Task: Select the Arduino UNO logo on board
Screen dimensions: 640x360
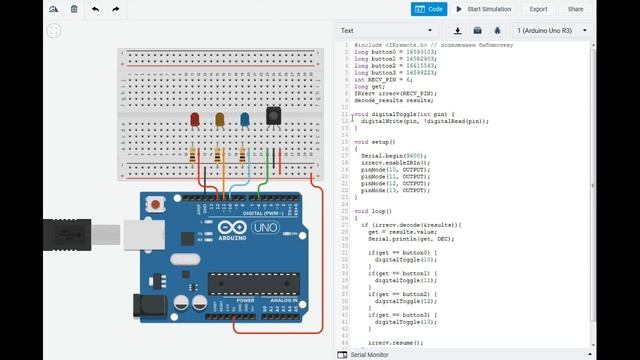Action: (249, 229)
